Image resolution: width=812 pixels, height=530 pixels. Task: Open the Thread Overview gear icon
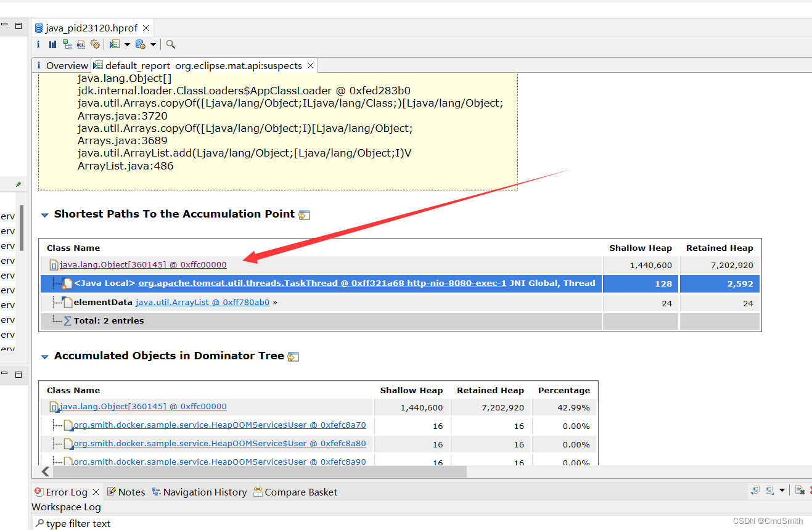[x=95, y=44]
